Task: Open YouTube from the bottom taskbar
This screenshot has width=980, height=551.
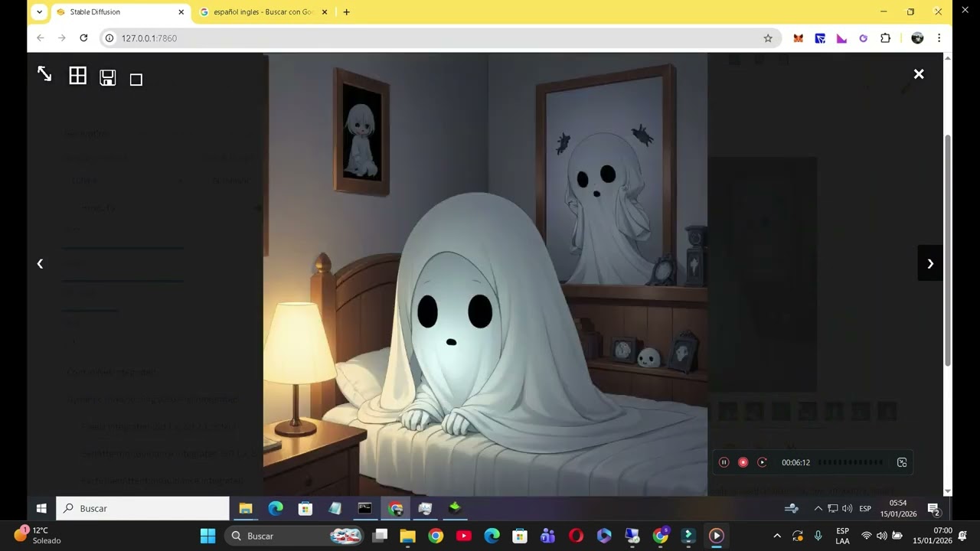Action: tap(464, 536)
